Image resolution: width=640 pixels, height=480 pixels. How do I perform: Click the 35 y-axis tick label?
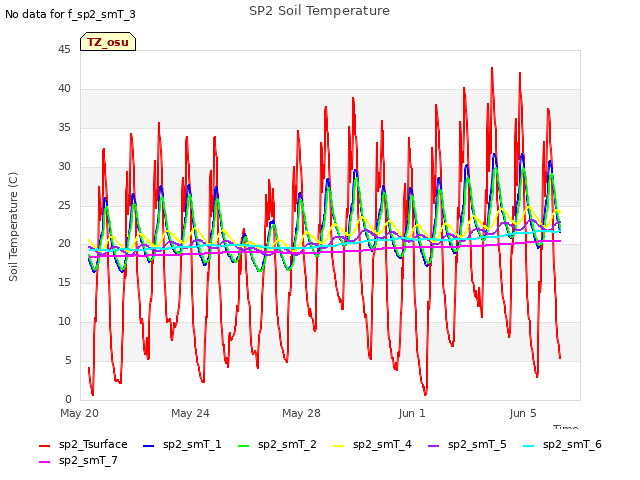tap(64, 128)
